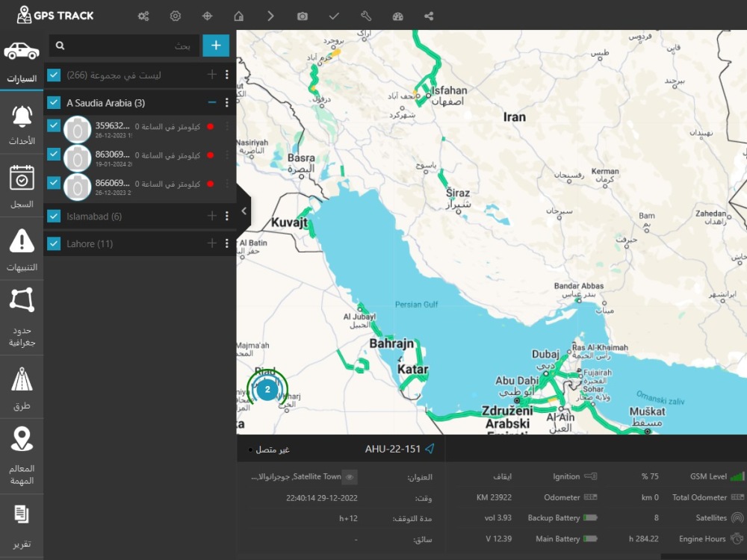Toggle Islamabad (6) group checkbox
This screenshot has height=560, width=747.
tap(54, 217)
